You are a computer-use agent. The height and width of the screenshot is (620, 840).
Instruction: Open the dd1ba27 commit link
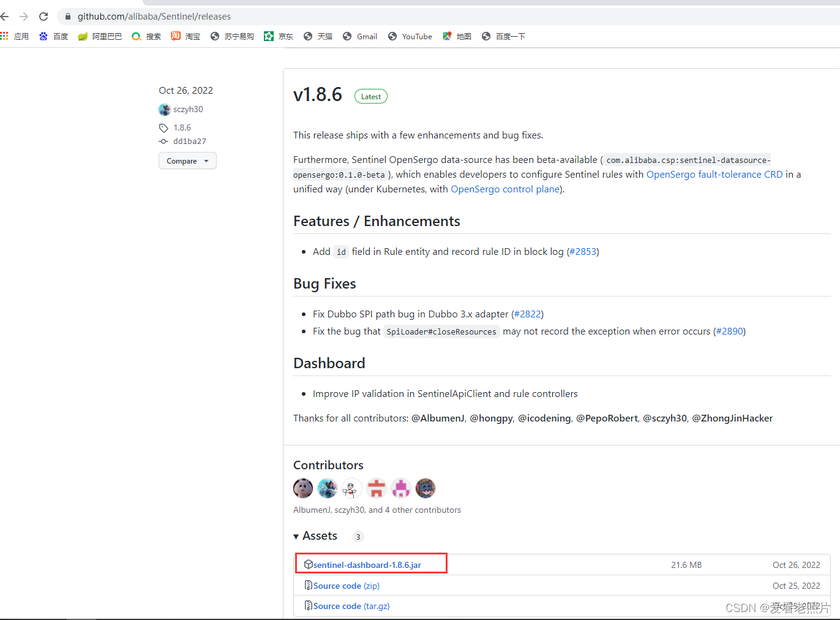189,142
